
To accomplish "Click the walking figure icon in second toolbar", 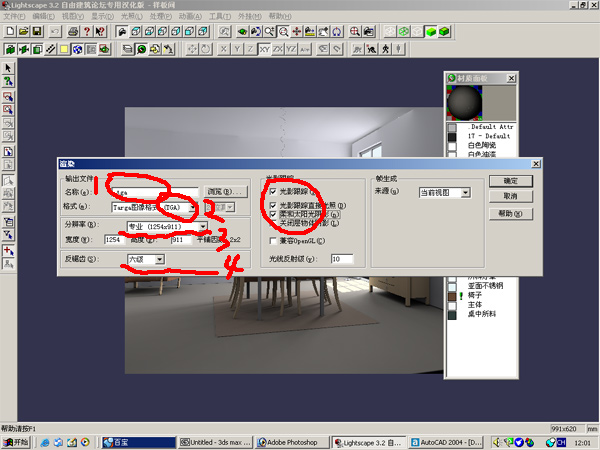I will coord(385,50).
